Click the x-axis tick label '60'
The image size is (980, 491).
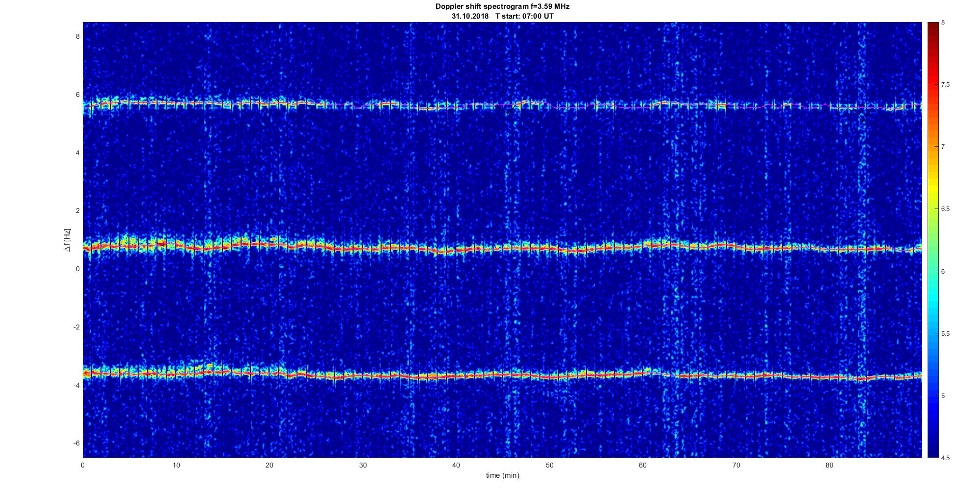click(642, 465)
